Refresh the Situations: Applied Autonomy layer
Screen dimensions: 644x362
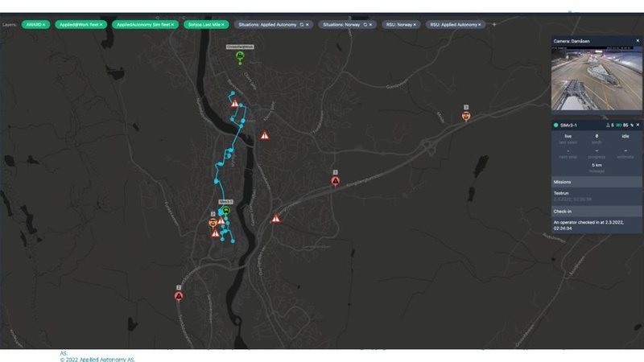(x=301, y=25)
